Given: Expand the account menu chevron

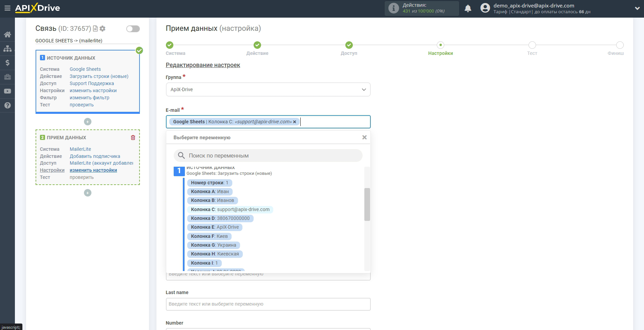Looking at the screenshot, I should click(637, 8).
